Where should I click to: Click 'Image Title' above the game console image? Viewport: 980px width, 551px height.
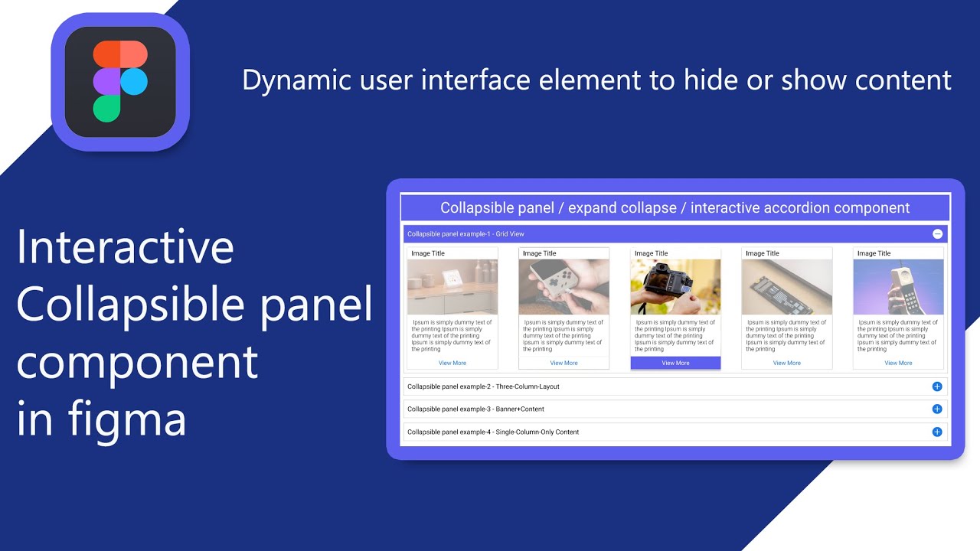540,253
